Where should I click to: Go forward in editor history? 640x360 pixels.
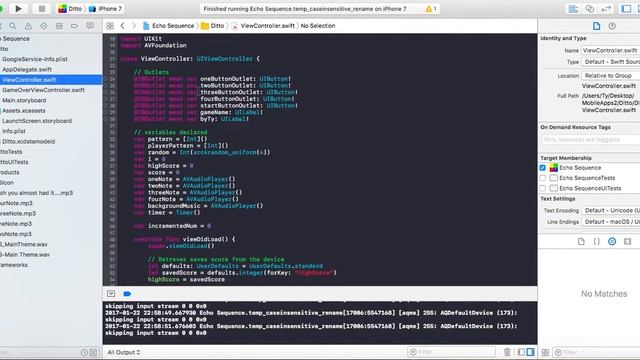[x=133, y=26]
